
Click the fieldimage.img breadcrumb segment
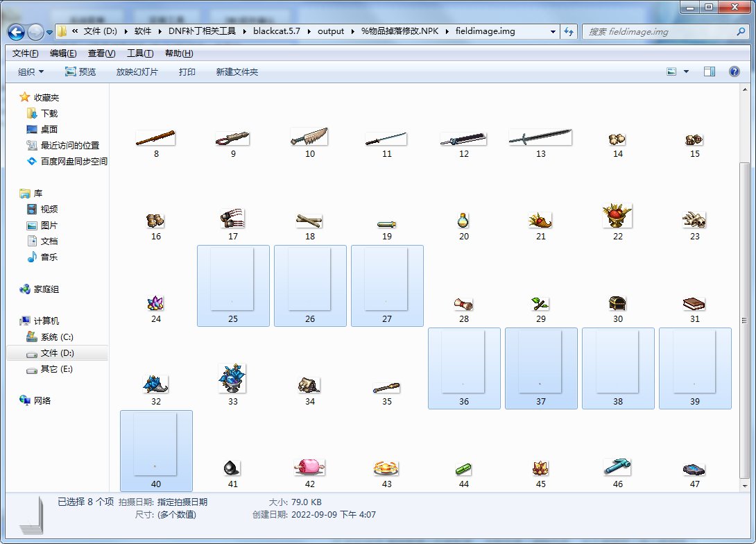coord(485,31)
